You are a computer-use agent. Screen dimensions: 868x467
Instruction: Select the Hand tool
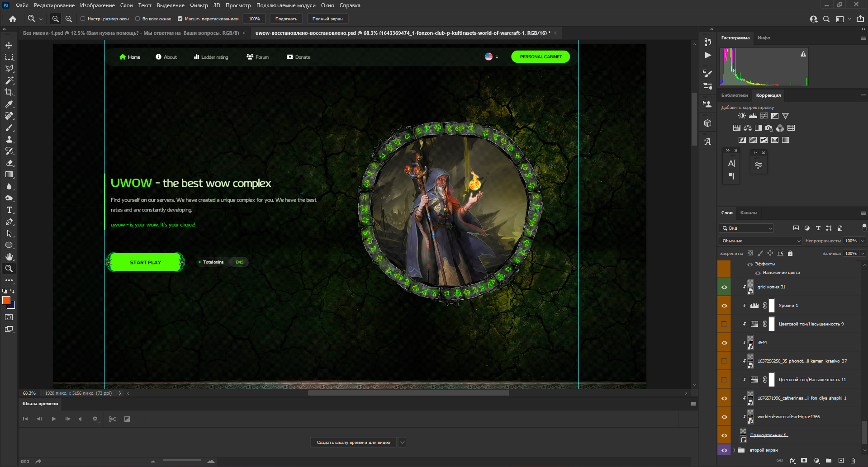coord(9,257)
